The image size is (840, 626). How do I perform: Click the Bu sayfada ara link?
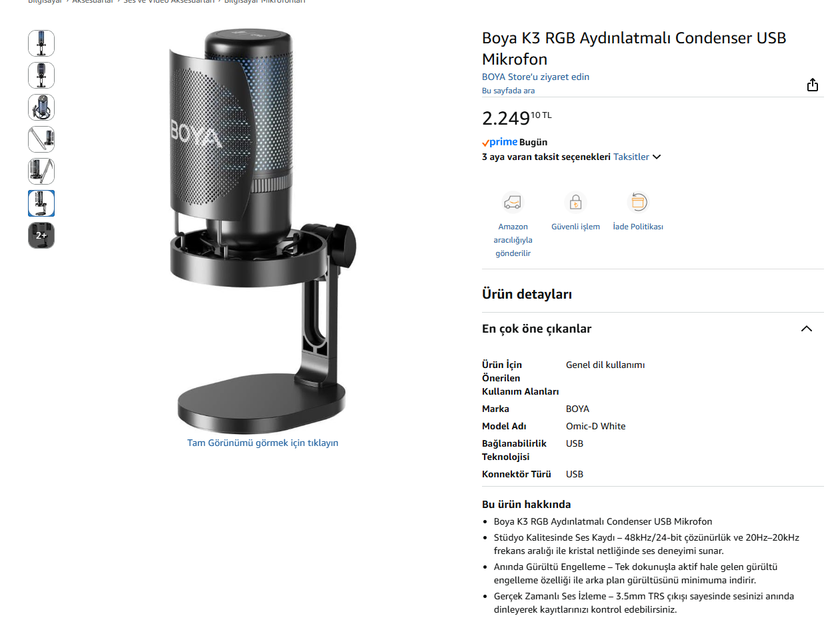(508, 91)
